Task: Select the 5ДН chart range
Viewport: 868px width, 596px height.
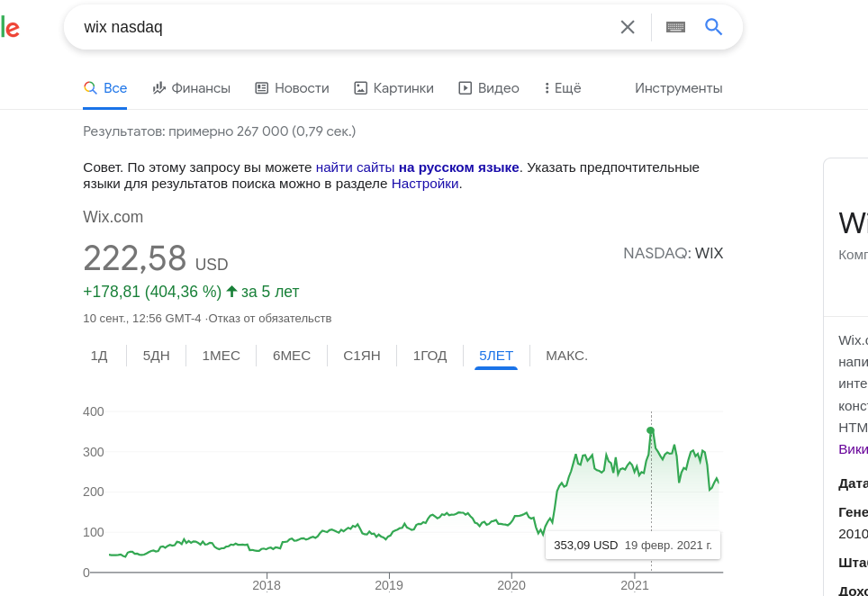Action: [x=156, y=356]
